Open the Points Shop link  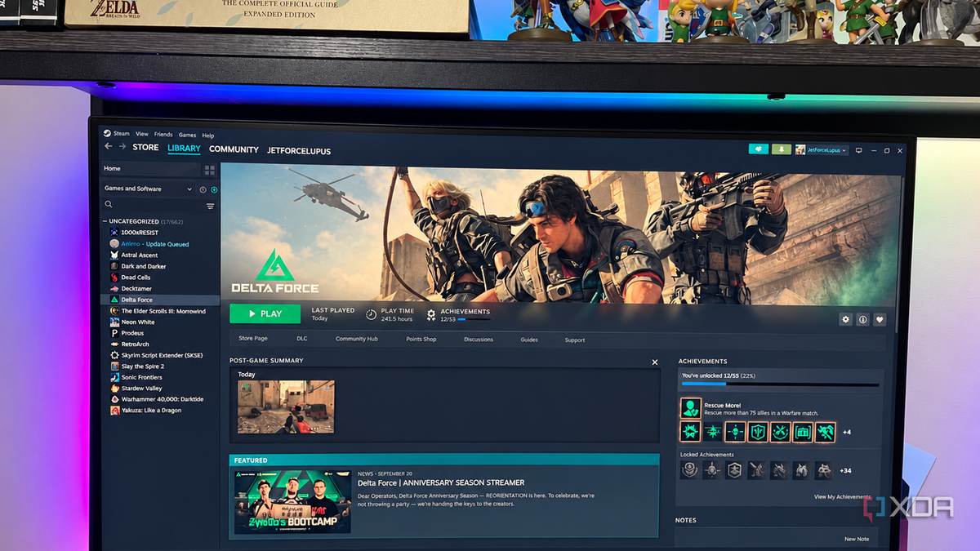coord(421,339)
